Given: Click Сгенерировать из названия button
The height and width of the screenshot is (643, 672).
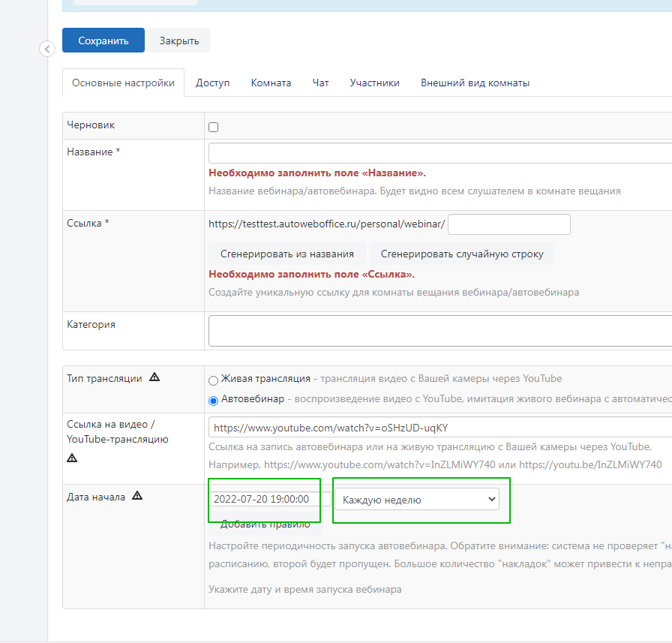Looking at the screenshot, I should point(286,254).
